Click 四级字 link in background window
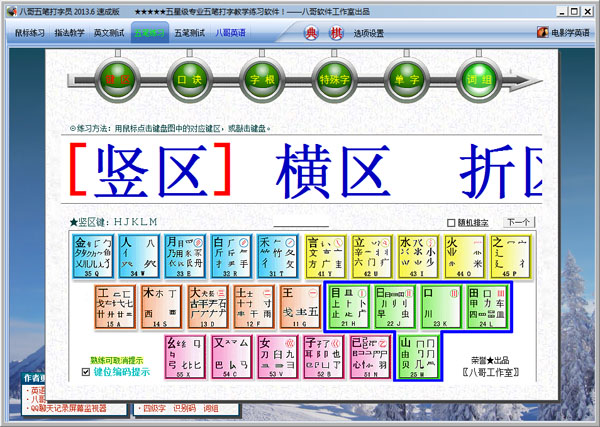The width and height of the screenshot is (600, 427). click(x=152, y=408)
